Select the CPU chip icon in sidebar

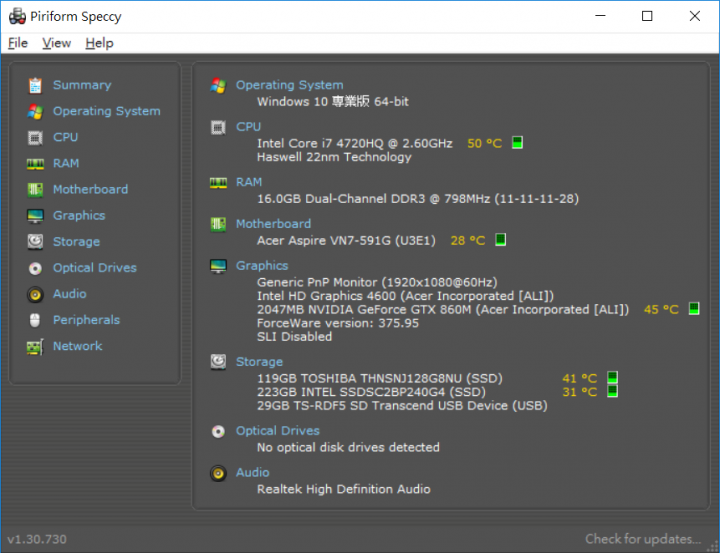(35, 137)
